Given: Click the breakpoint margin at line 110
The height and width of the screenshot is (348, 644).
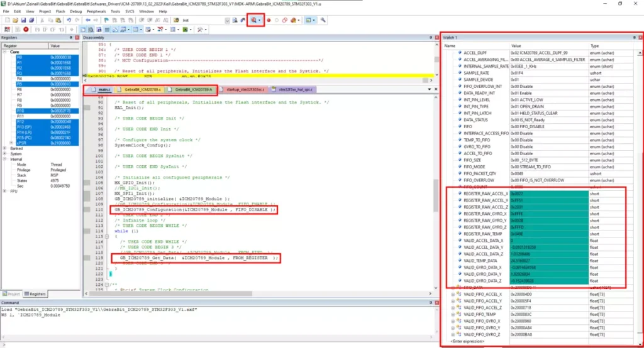Looking at the screenshot, I should coord(87,210).
